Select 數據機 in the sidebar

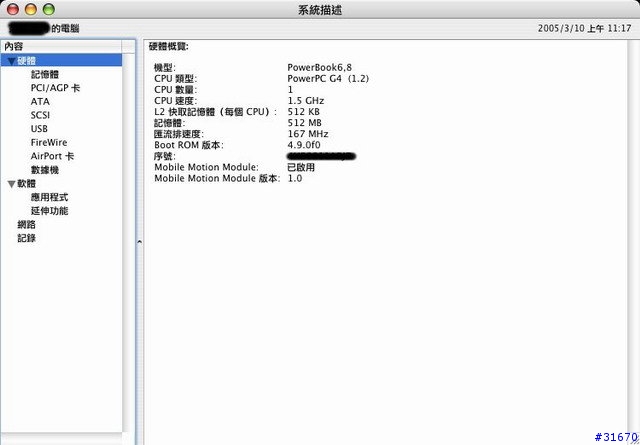point(45,170)
